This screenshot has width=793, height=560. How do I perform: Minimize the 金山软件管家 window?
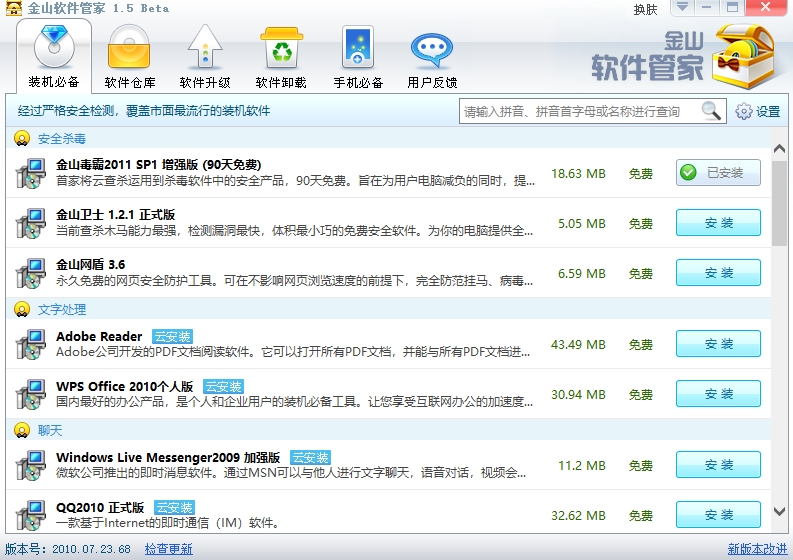(707, 7)
